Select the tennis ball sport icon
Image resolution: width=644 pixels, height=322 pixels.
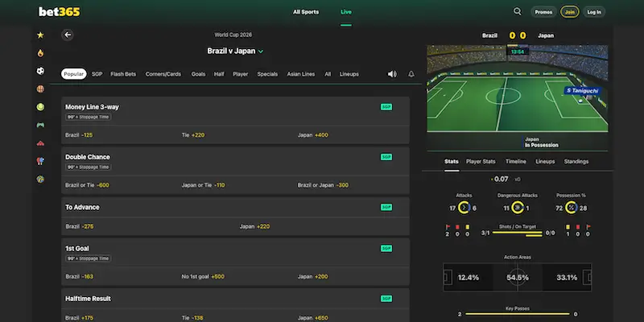40,107
